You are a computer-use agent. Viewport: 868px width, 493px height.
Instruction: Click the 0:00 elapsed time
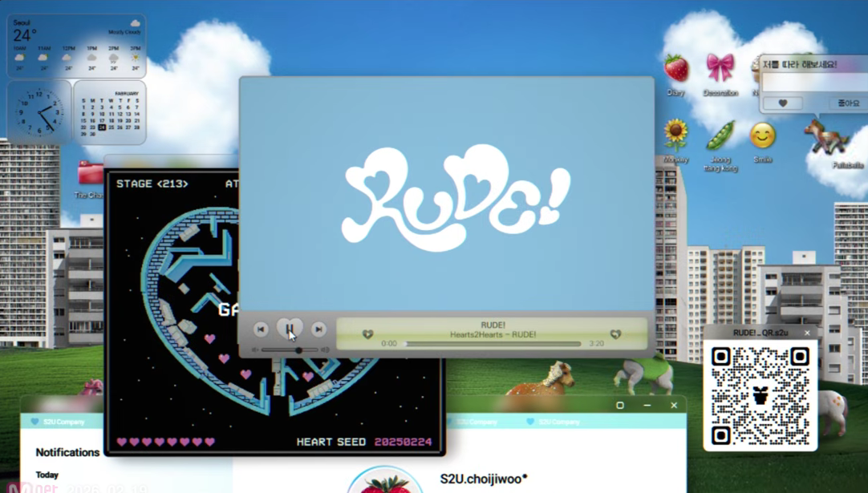click(389, 344)
